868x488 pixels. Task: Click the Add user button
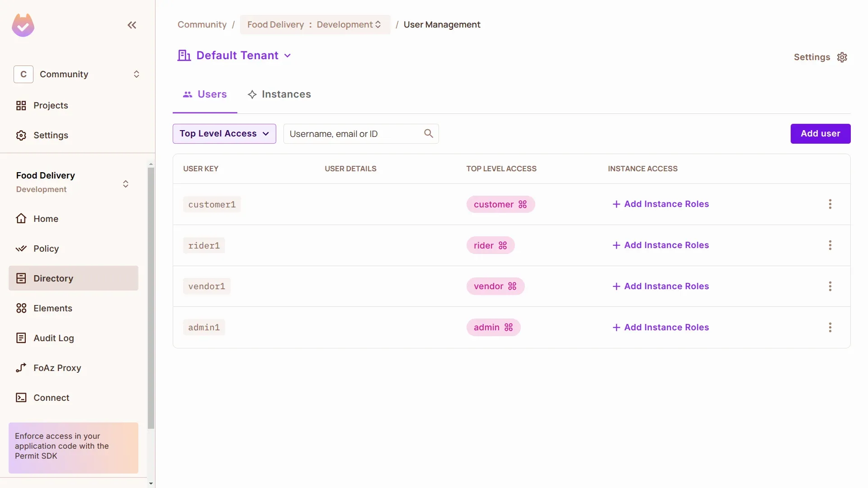click(820, 134)
